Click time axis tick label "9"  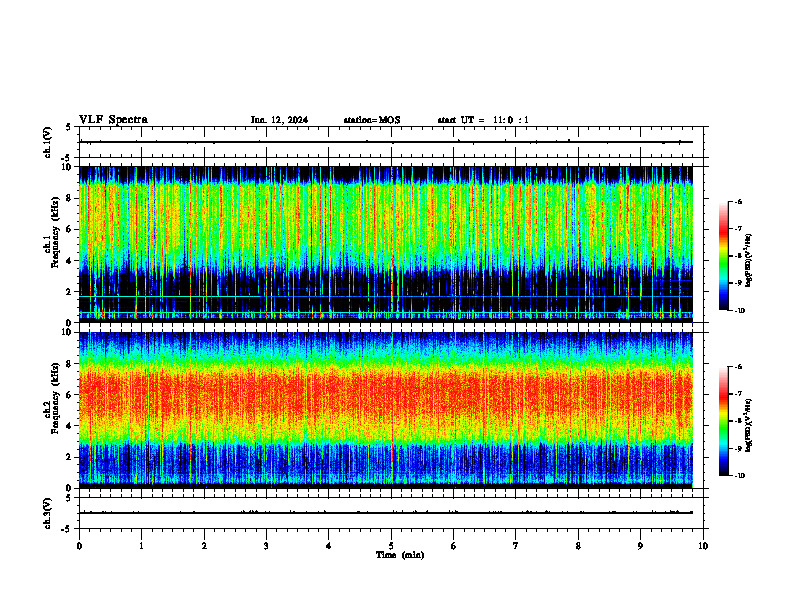tap(640, 546)
